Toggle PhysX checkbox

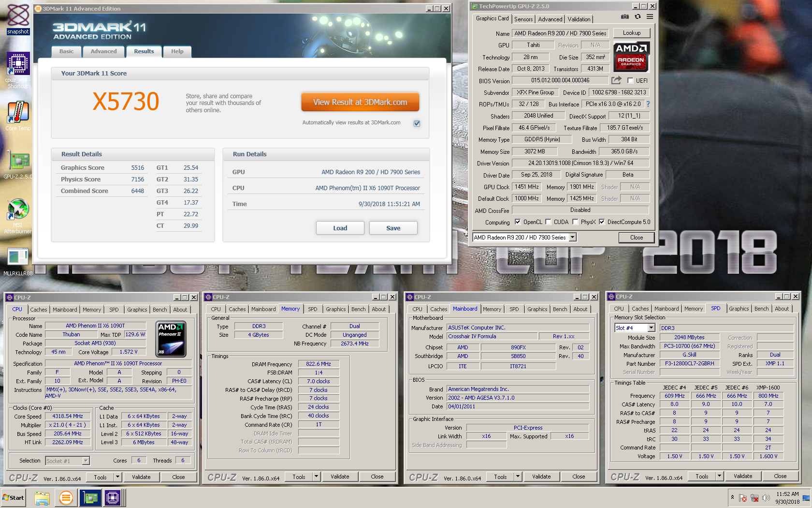tap(575, 222)
